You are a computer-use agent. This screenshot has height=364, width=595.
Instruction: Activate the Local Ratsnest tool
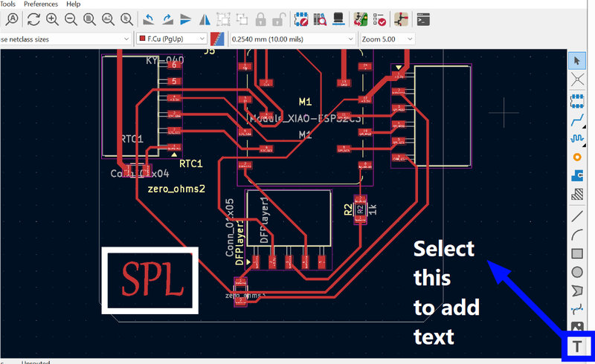pos(577,79)
